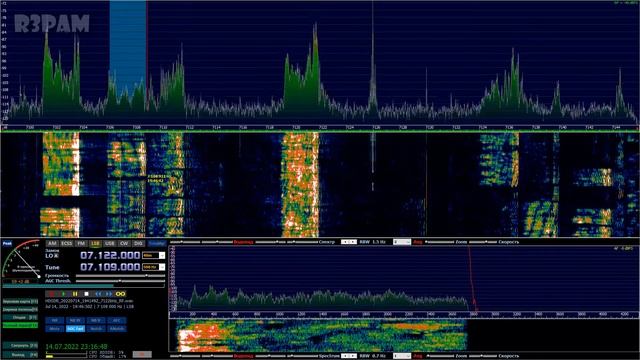Viewport: 640px width, 360px height.
Task: Open Ширина полосы bandwidth settings [F6]
Action: pos(20,309)
